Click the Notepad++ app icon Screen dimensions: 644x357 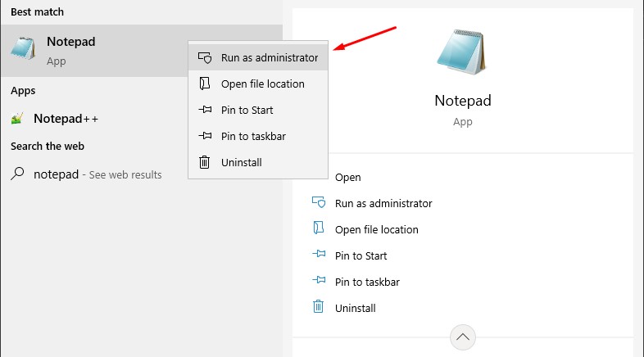tap(17, 119)
